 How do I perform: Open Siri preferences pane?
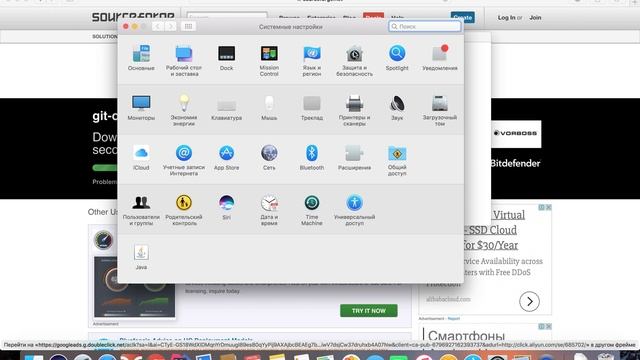pyautogui.click(x=227, y=207)
